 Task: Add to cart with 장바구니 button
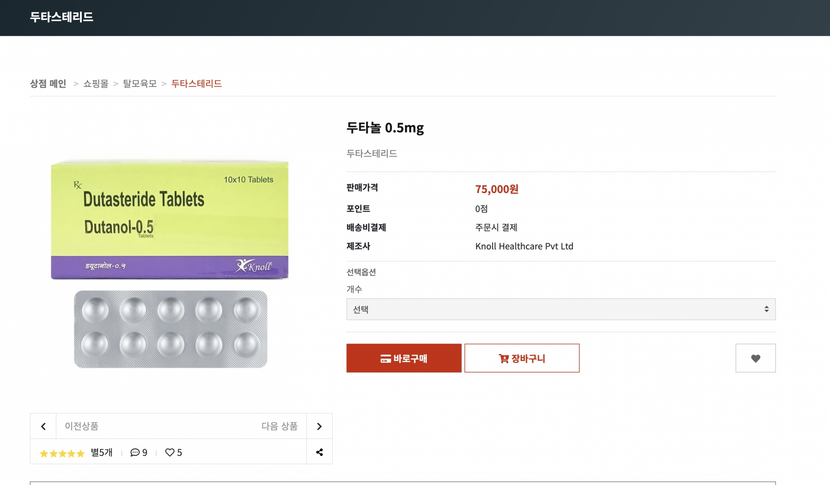tap(521, 358)
